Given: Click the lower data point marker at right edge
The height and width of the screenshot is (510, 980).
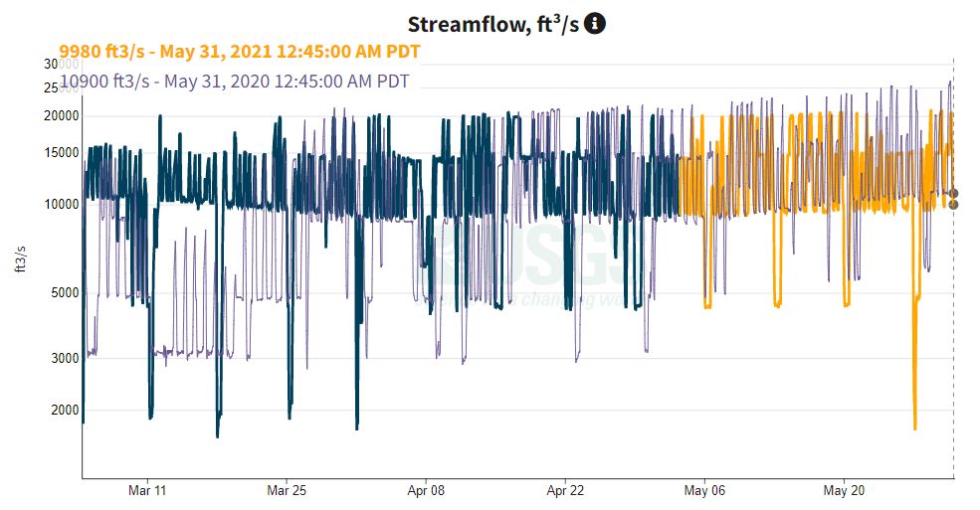Looking at the screenshot, I should click(x=953, y=205).
